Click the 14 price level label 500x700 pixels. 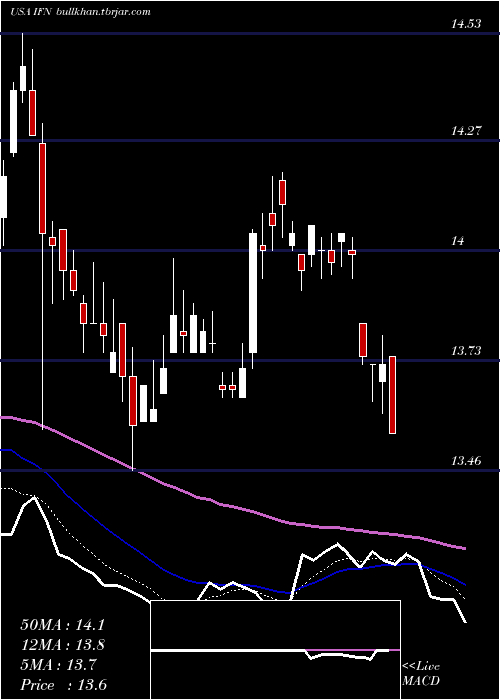point(458,241)
